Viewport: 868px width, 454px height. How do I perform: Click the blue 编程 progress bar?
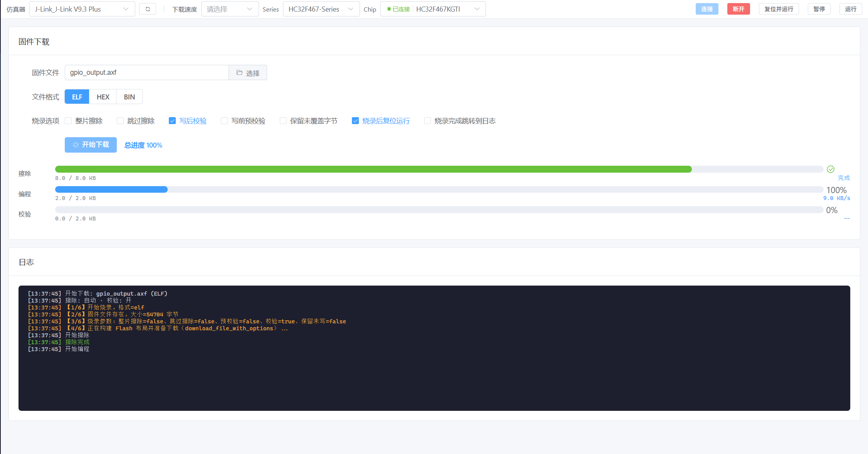coord(111,189)
